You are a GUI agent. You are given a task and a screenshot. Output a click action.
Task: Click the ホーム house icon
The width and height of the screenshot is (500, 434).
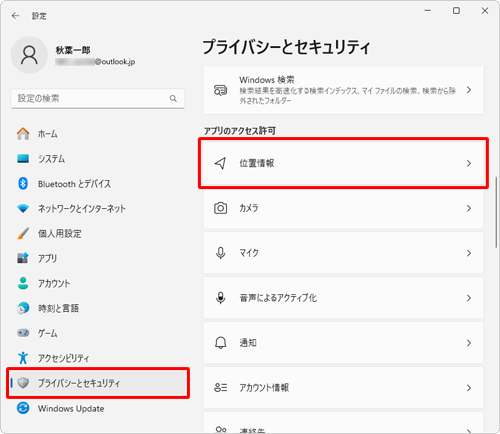click(23, 134)
